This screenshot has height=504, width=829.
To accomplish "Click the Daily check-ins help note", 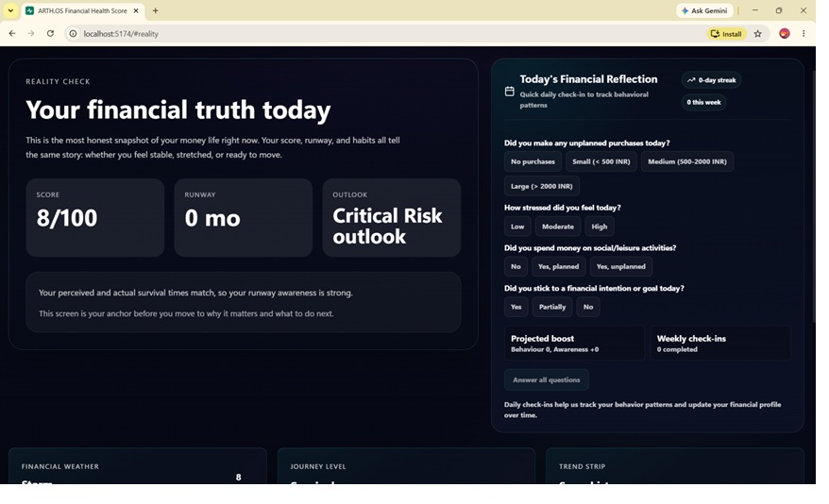I will [x=642, y=410].
